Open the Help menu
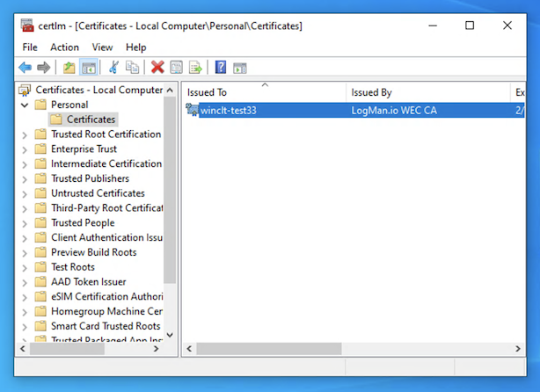The width and height of the screenshot is (540, 392). [x=136, y=47]
